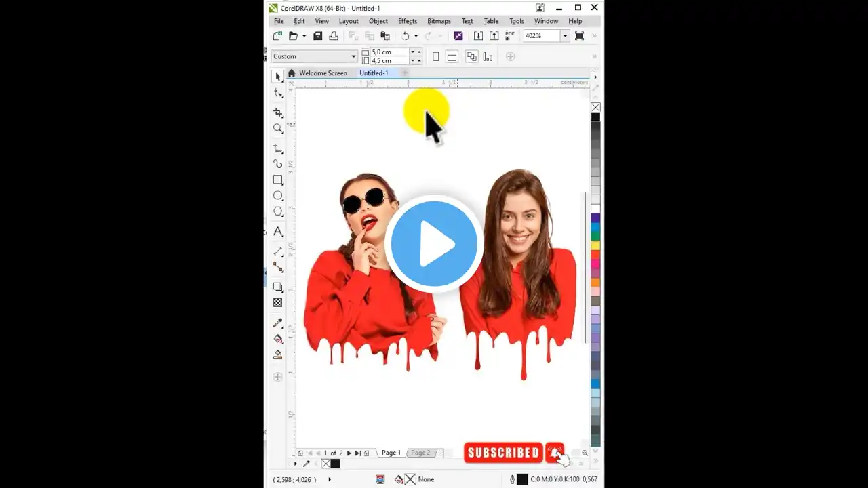
Task: Select the Text tool
Action: point(278,231)
